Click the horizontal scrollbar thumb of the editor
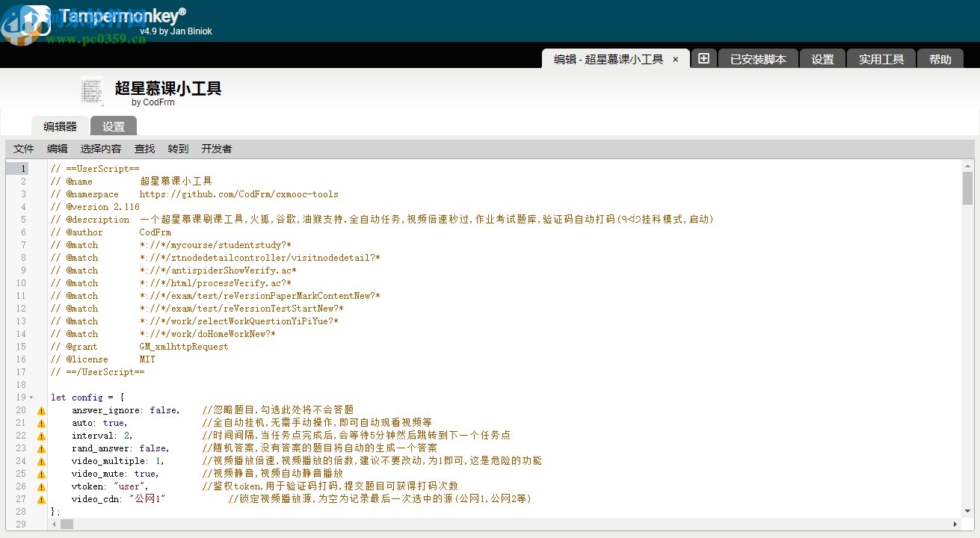The height and width of the screenshot is (538, 980). coord(67,524)
